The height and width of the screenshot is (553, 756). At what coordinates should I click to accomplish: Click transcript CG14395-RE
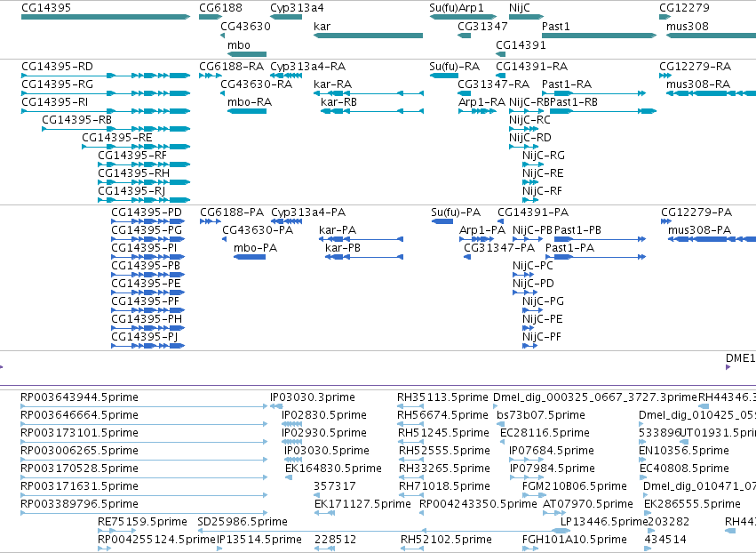tap(117, 138)
